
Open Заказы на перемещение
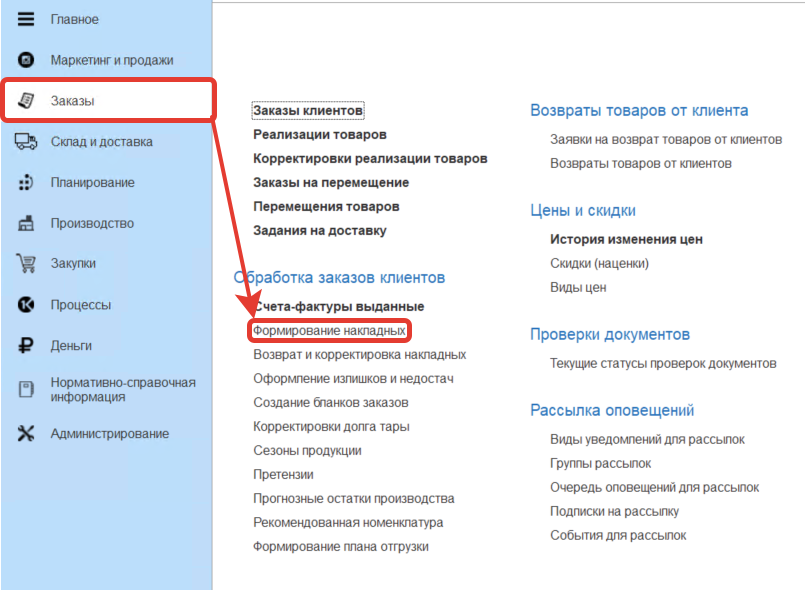(331, 182)
